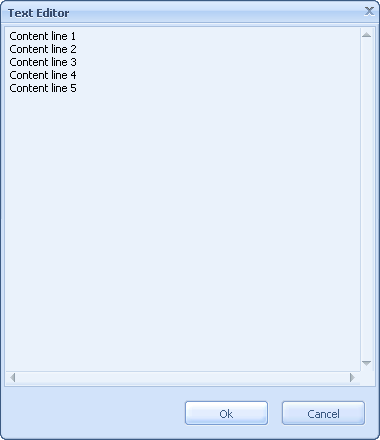Click the scroll down arrow of vertical scrollbar
Screen dimensions: 380x440
pyautogui.click(x=367, y=363)
